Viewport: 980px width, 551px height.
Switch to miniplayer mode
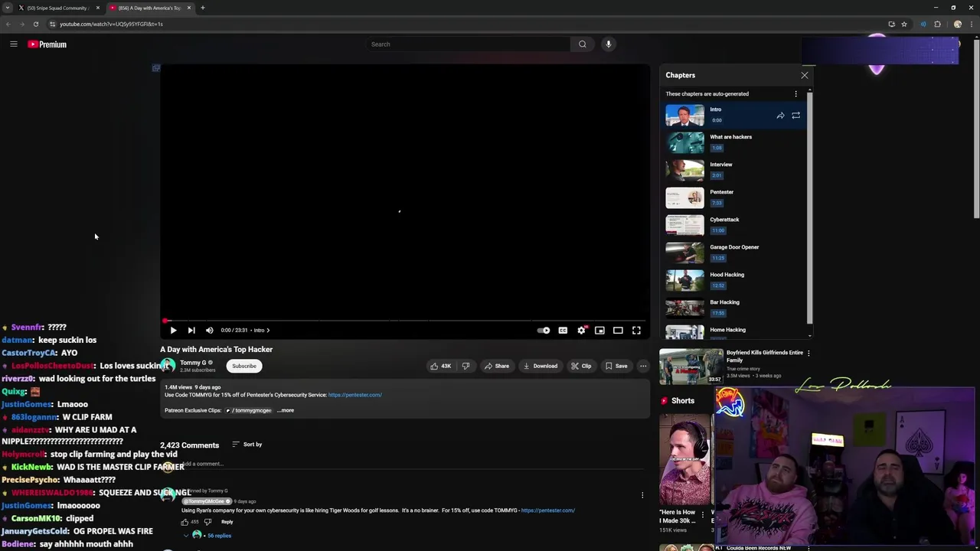(599, 331)
